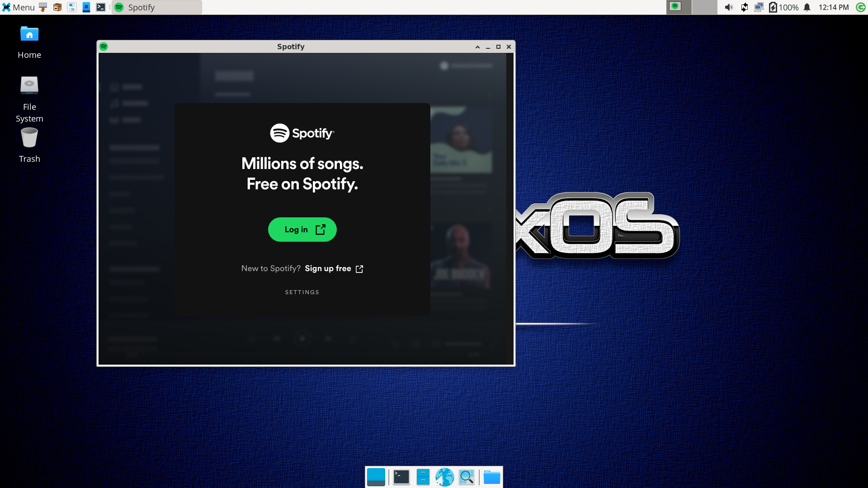Click the volume speaker tray icon
The image size is (868, 488).
[729, 7]
